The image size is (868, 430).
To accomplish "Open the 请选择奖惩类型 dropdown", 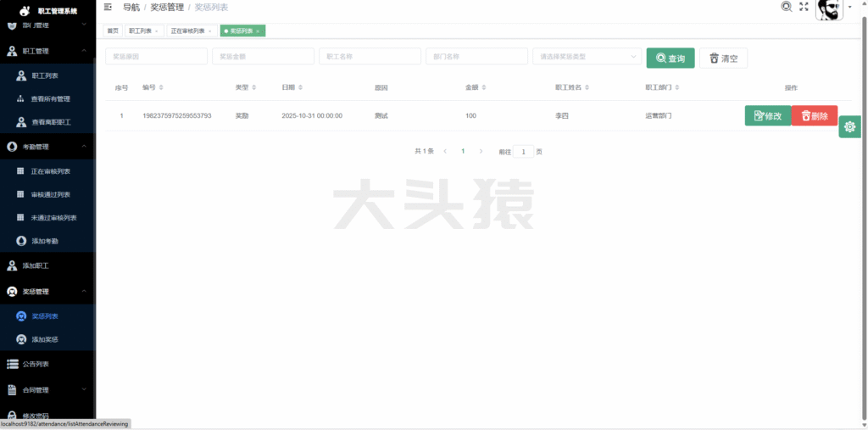I will [x=587, y=57].
